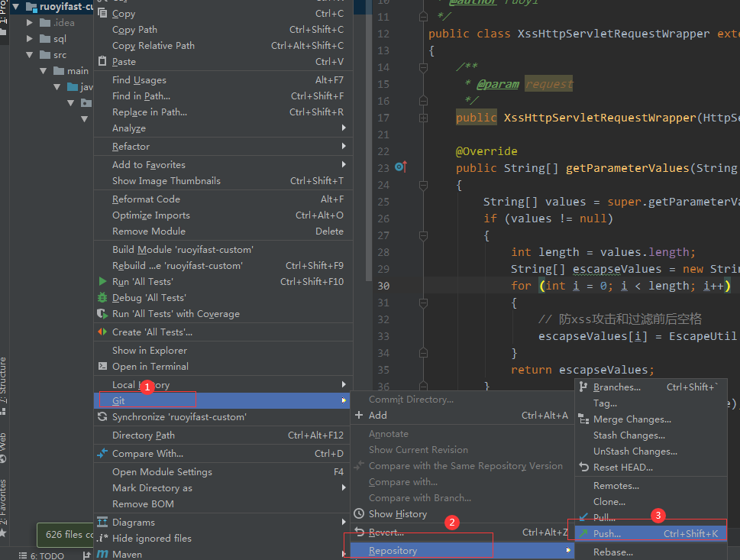Open the Repository submenu
740x560 pixels.
[462, 551]
